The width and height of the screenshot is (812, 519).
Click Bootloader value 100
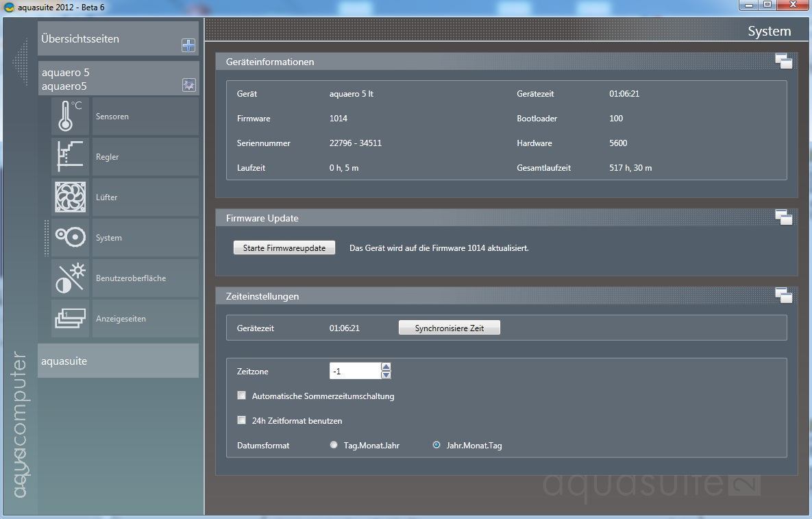pyautogui.click(x=616, y=118)
